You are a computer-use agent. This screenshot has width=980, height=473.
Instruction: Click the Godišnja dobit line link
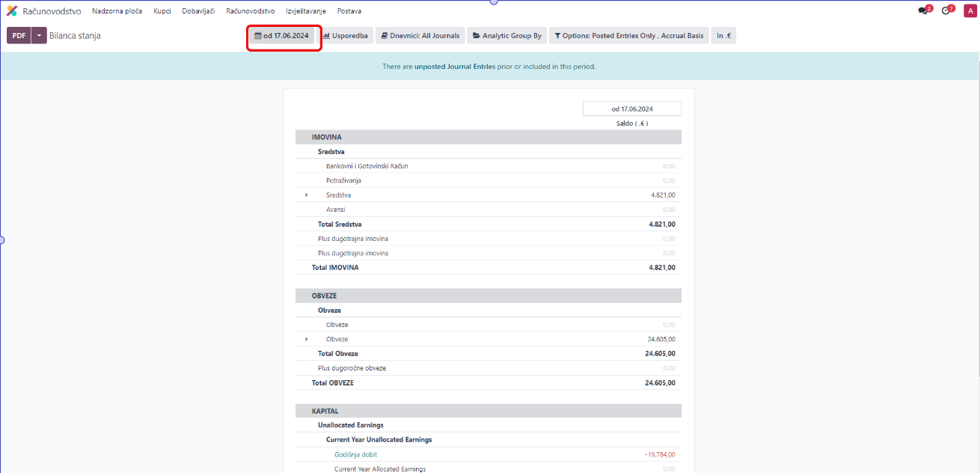tap(355, 454)
